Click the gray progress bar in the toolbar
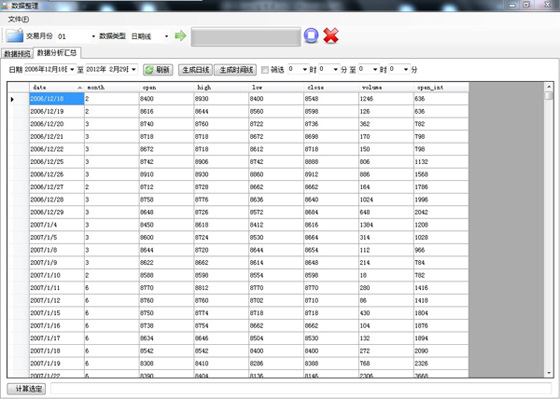 (246, 36)
